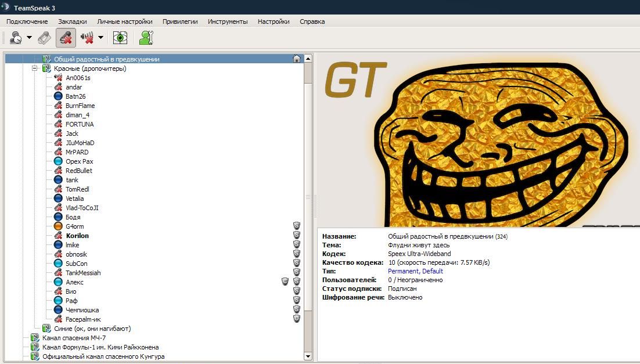The width and height of the screenshot is (640, 364).
Task: Click the muted speakers icon beside An0061s
Action: click(59, 78)
